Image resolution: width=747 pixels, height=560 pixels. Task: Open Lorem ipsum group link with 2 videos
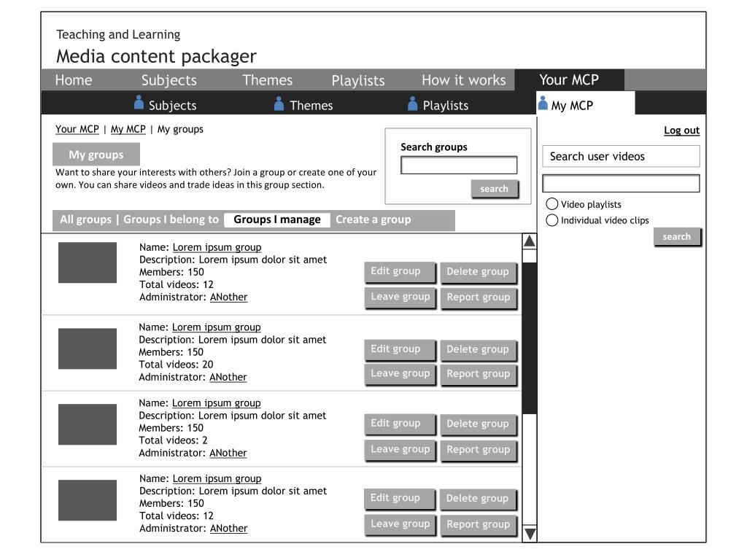[216, 402]
